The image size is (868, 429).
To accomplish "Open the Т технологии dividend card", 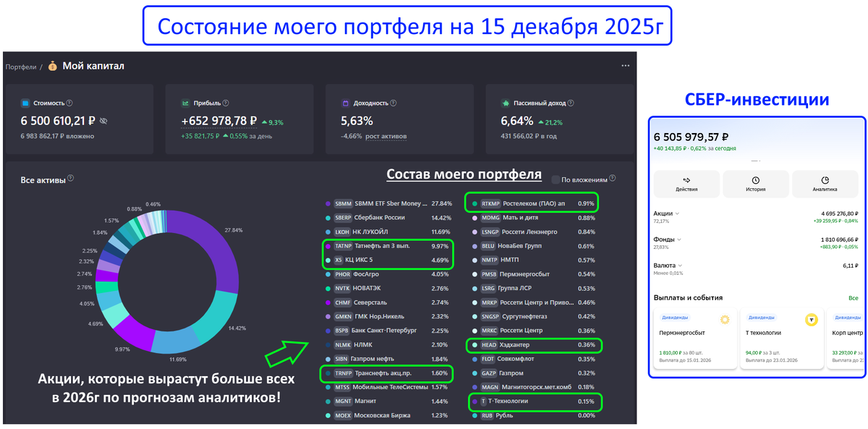I will click(782, 339).
